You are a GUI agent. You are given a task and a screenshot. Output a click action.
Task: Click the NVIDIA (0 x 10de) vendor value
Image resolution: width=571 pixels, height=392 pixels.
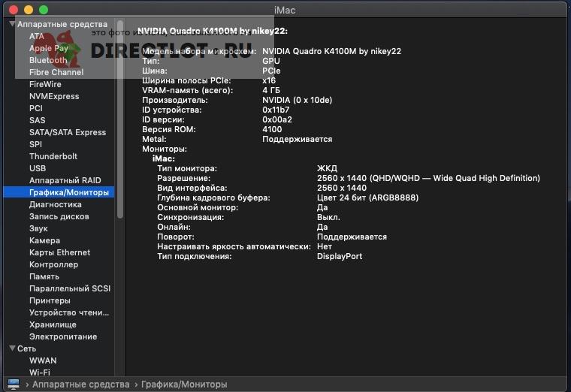tap(298, 100)
